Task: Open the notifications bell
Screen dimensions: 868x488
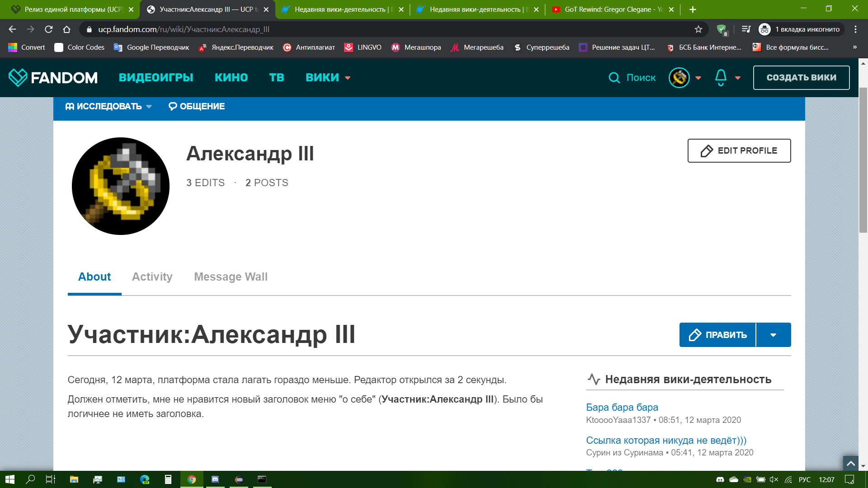Action: pyautogui.click(x=721, y=78)
